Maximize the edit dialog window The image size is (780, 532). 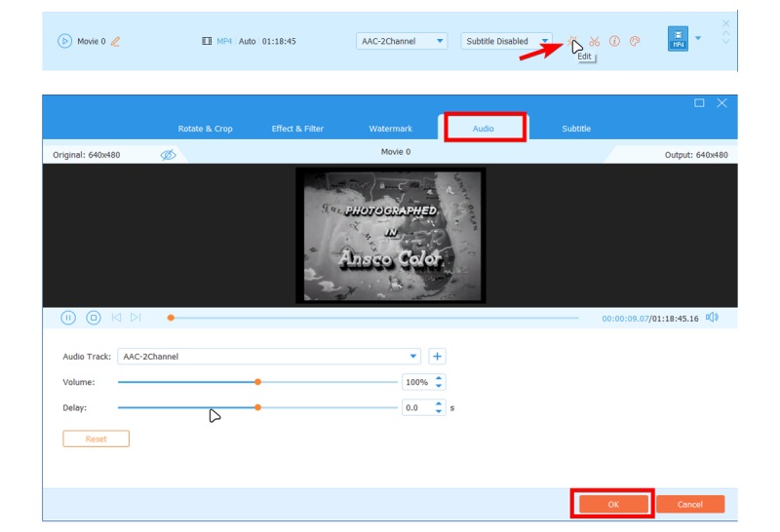(699, 103)
